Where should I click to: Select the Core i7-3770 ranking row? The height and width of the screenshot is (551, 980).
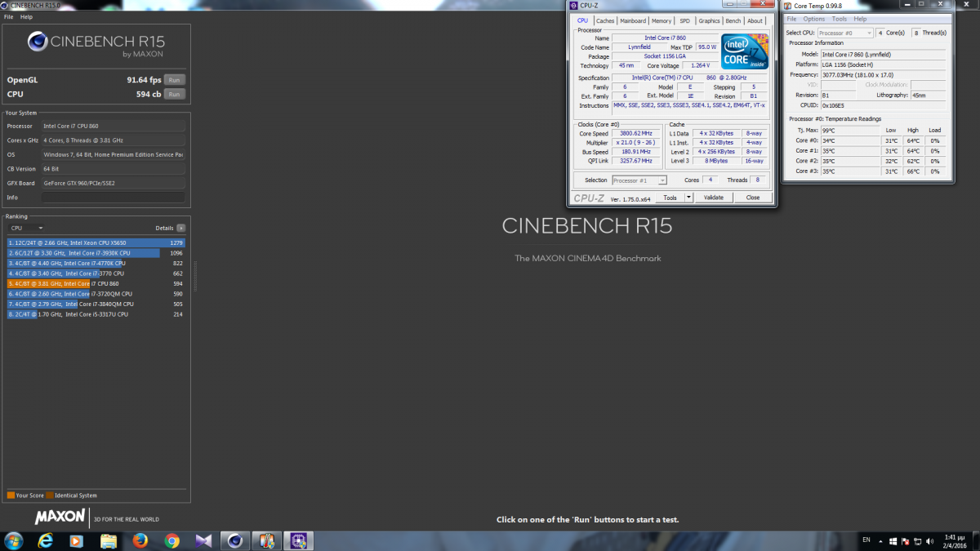[96, 273]
